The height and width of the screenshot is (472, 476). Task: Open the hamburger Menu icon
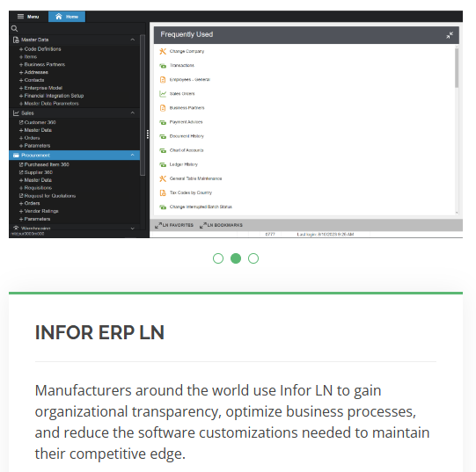(20, 17)
